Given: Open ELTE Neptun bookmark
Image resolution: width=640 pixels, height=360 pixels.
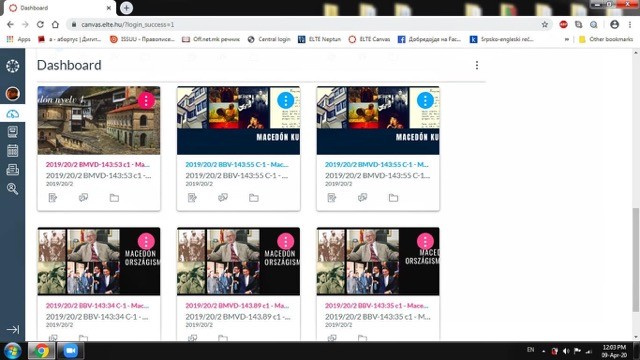Looking at the screenshot, I should click(x=320, y=39).
